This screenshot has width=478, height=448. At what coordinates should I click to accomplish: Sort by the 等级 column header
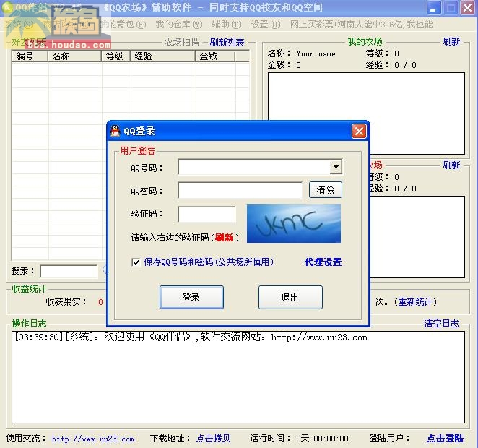point(116,56)
